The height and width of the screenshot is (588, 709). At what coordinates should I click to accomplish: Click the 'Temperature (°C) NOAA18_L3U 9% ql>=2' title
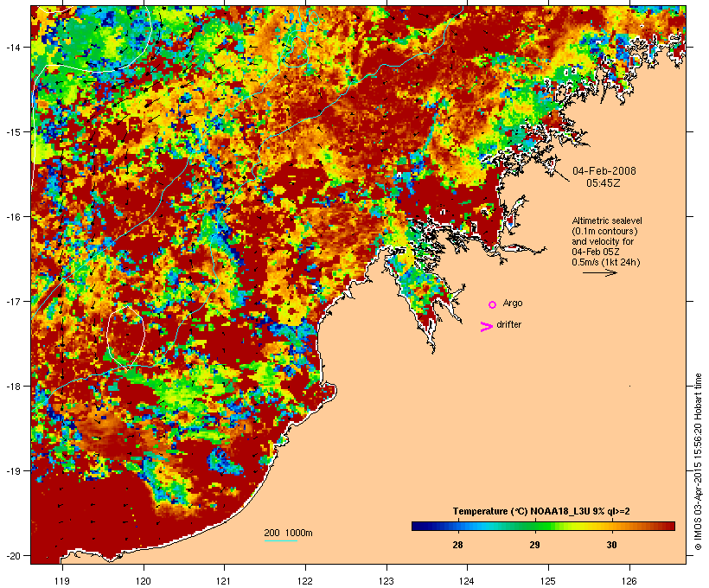click(x=541, y=511)
